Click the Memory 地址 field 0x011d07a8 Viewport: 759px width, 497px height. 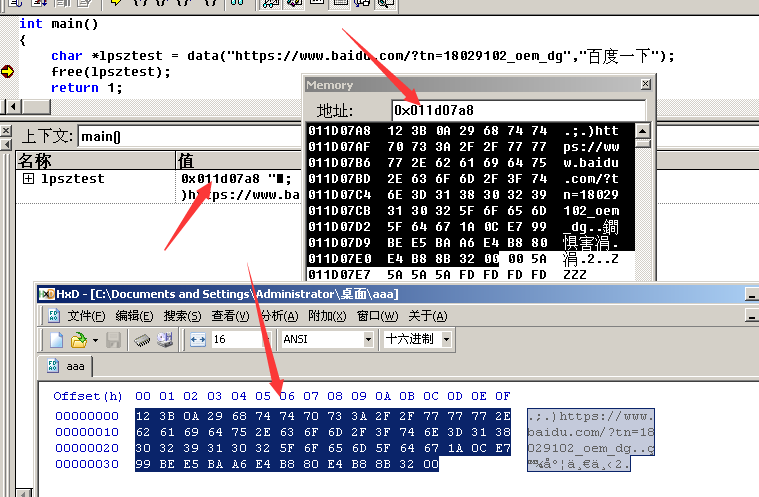pyautogui.click(x=518, y=110)
